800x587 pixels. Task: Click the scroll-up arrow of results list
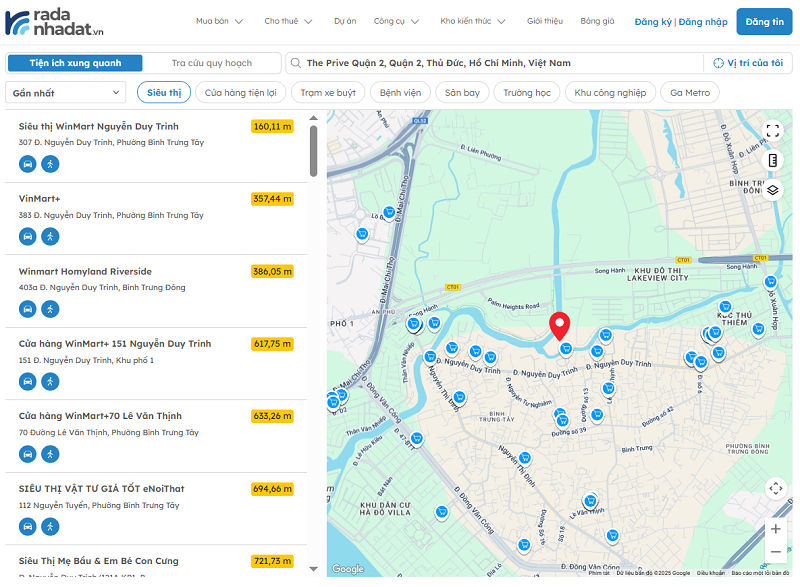313,118
